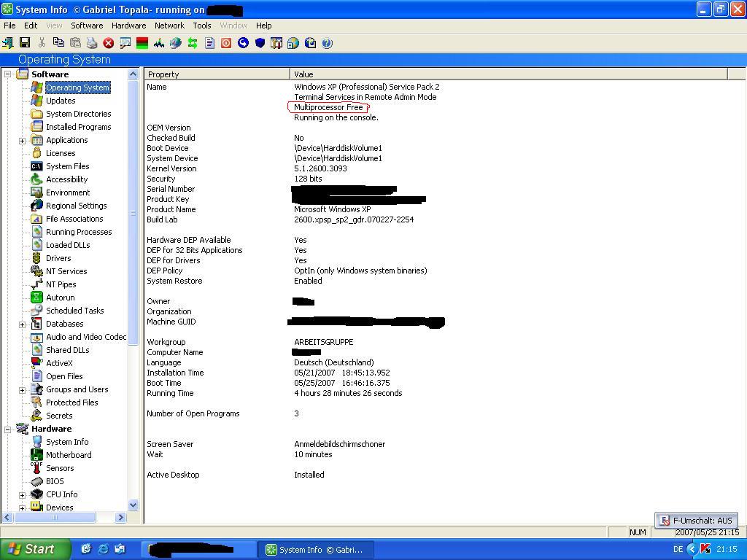Select Running Processes in tree

pyautogui.click(x=79, y=232)
